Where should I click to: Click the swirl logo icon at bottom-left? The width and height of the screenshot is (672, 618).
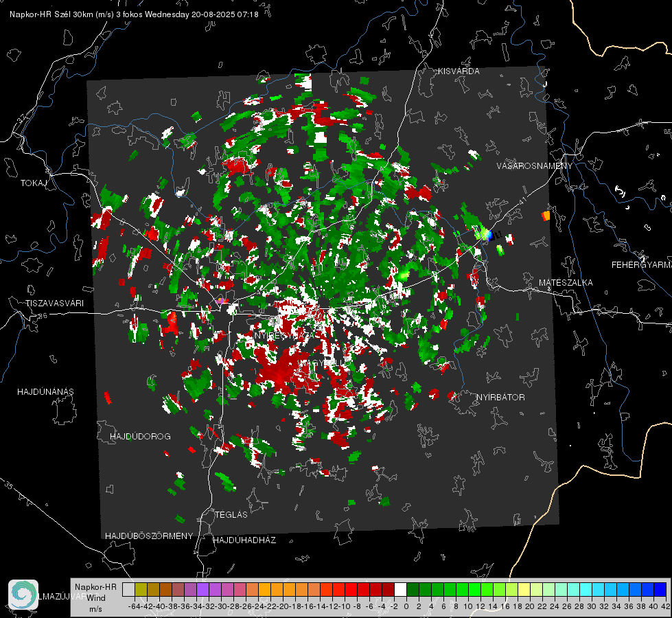(23, 595)
